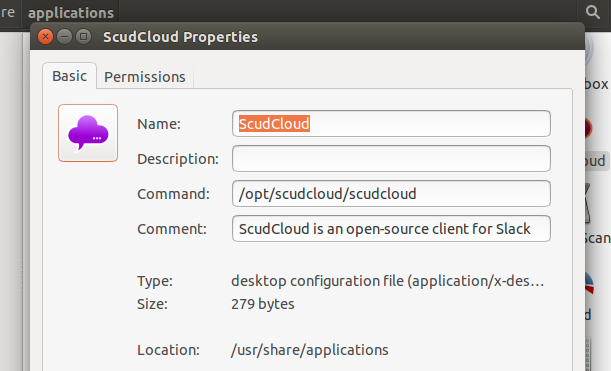
Task: Click the 'Comment:' label
Action: (172, 229)
